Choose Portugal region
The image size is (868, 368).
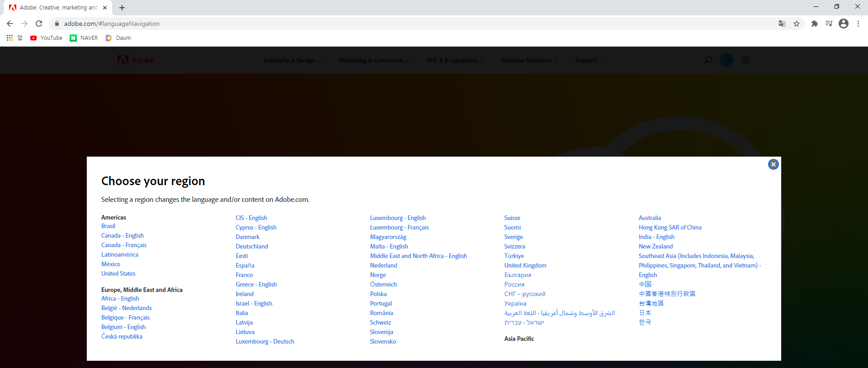(x=381, y=304)
